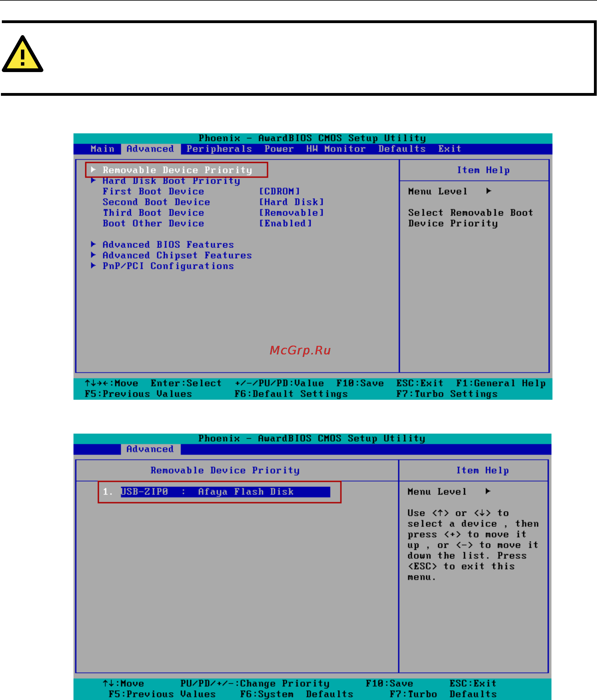Click F6:System Defaults in lower footer

click(x=297, y=694)
